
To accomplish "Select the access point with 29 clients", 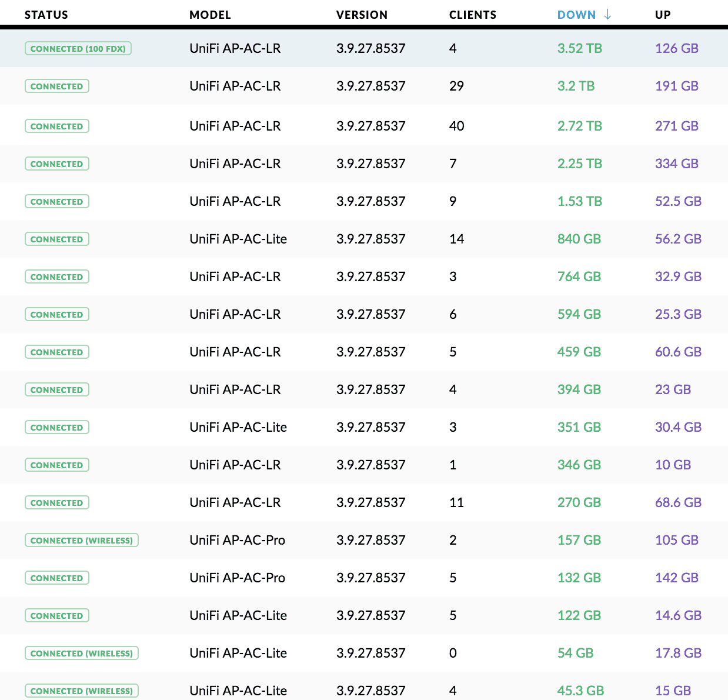I will 235,86.
